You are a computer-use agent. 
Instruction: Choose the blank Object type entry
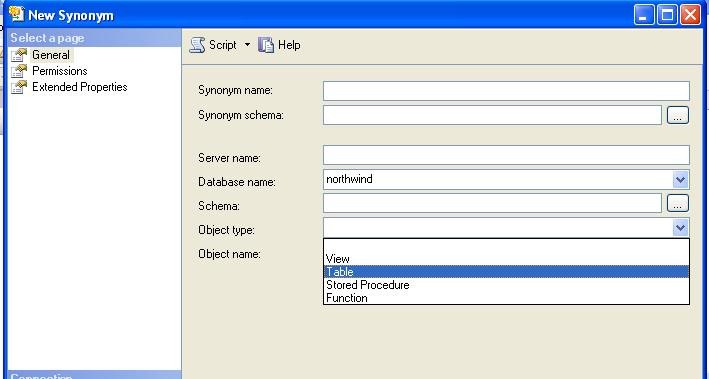click(x=506, y=246)
